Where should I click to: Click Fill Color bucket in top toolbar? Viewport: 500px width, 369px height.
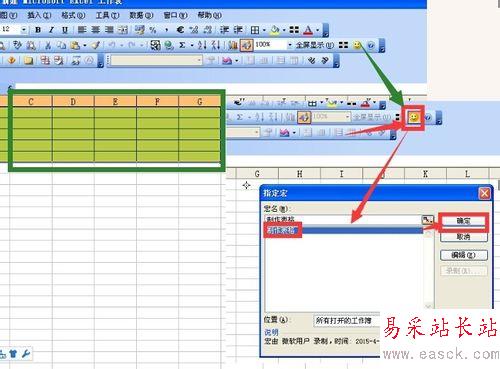[x=275, y=30]
